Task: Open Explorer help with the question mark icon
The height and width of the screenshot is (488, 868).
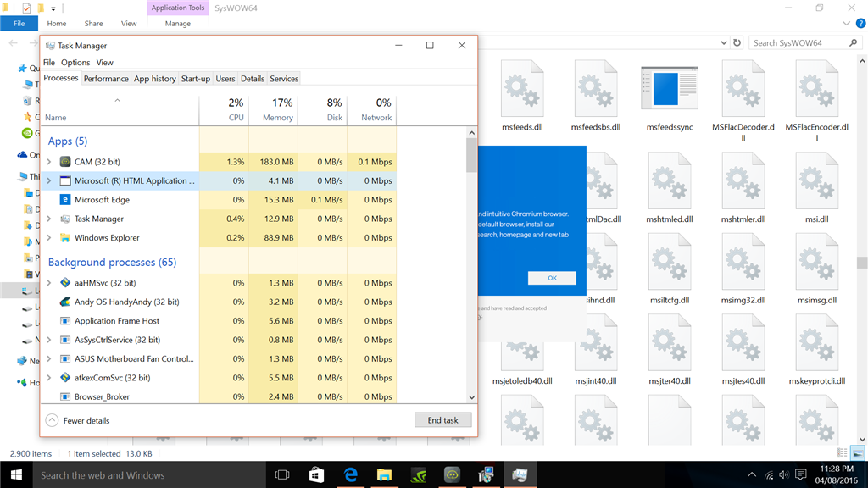Action: click(x=861, y=23)
